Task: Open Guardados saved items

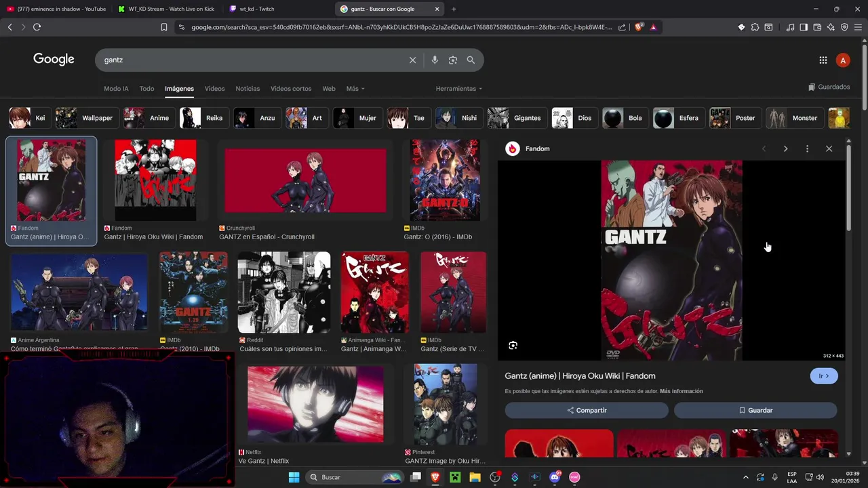Action: 829,87
